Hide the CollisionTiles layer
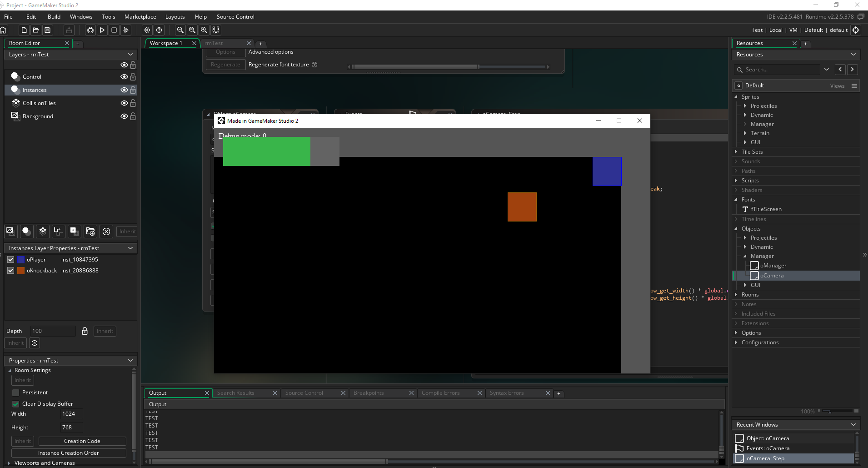The height and width of the screenshot is (468, 868). click(124, 103)
